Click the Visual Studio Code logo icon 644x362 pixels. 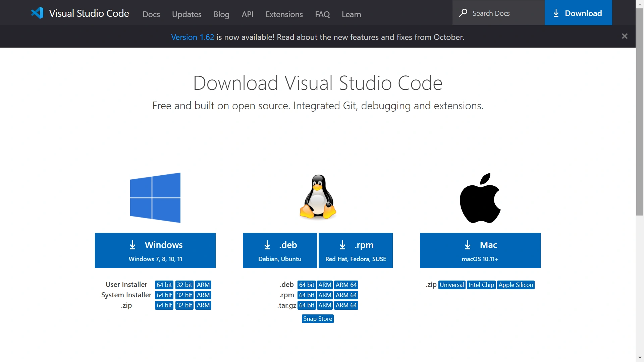[x=37, y=13]
